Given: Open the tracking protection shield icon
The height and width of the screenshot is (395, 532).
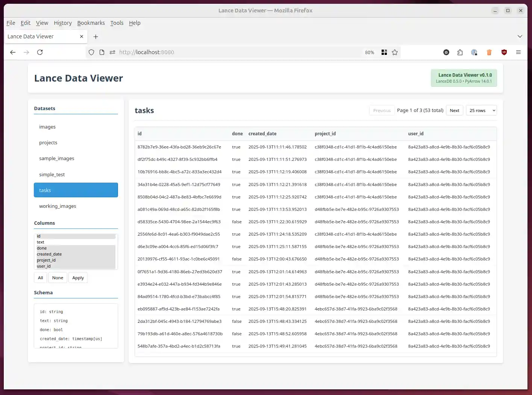Looking at the screenshot, I should pyautogui.click(x=91, y=52).
